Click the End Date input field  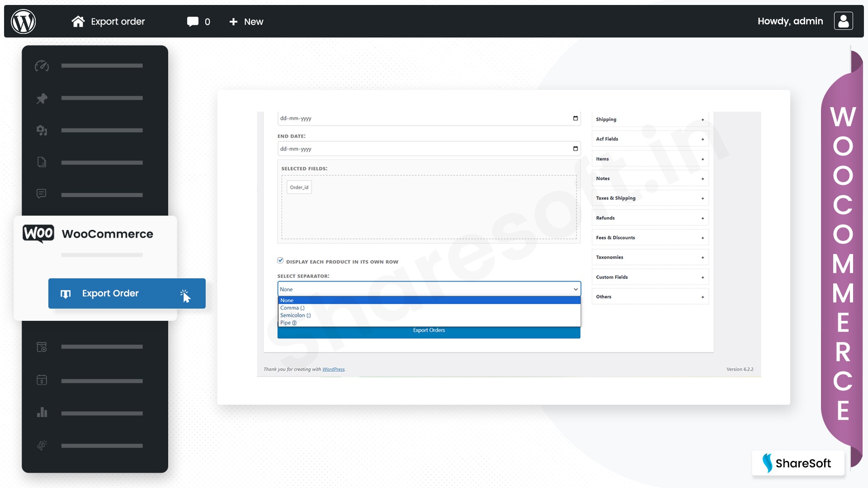tap(429, 149)
